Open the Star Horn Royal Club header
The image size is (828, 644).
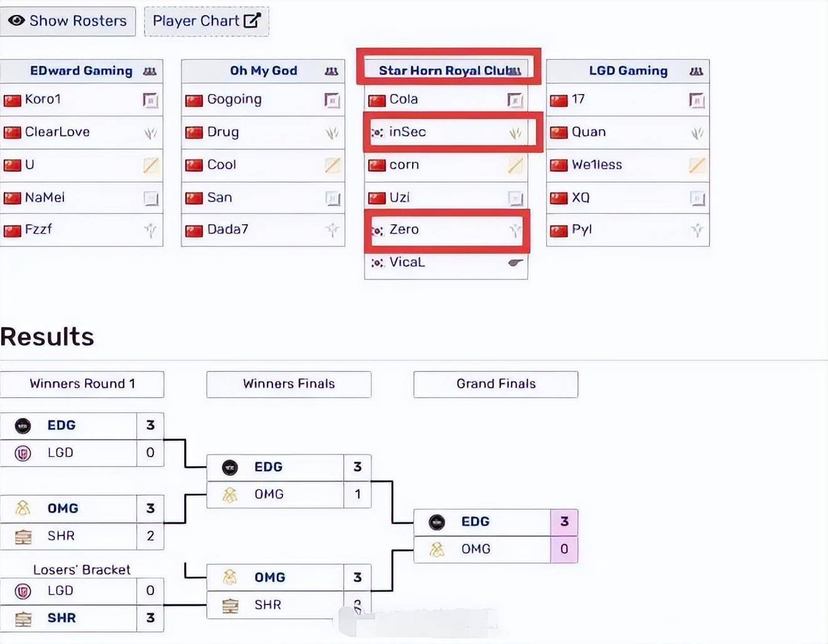point(445,70)
